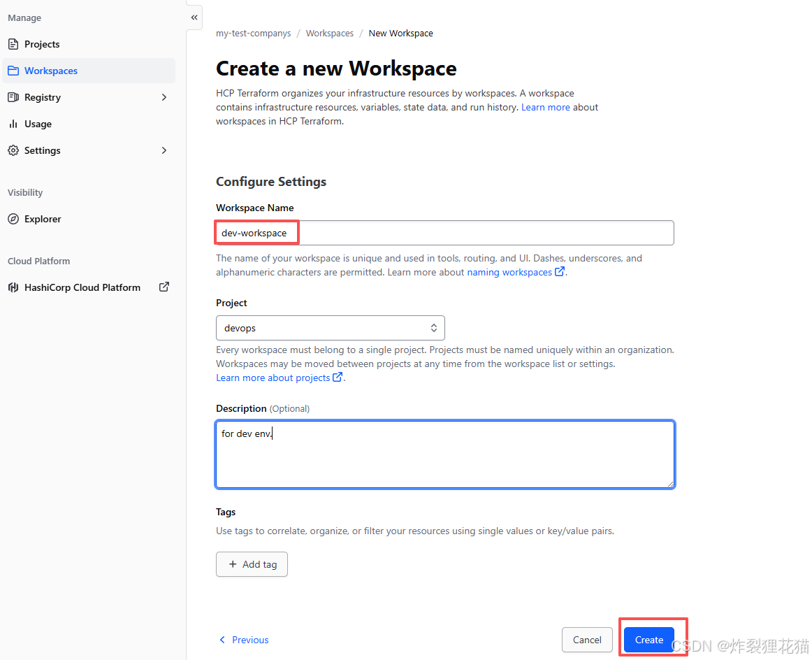Viewport: 812px width, 660px height.
Task: Click the Tags section heading
Action: [x=226, y=512]
